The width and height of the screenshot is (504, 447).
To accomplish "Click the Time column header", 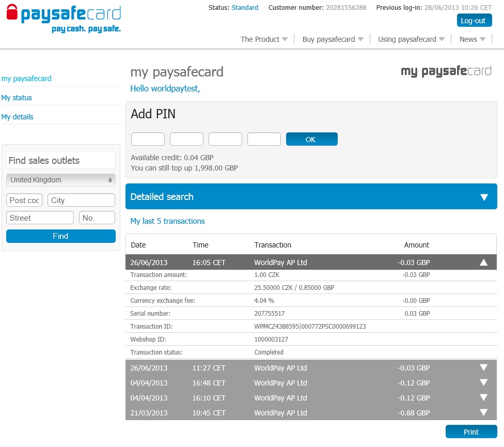I will click(200, 245).
